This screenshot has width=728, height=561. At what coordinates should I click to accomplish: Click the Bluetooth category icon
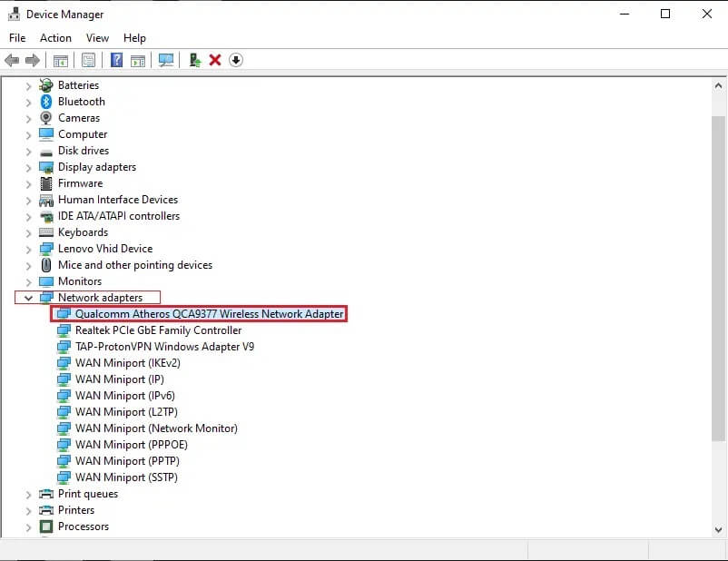pos(46,102)
